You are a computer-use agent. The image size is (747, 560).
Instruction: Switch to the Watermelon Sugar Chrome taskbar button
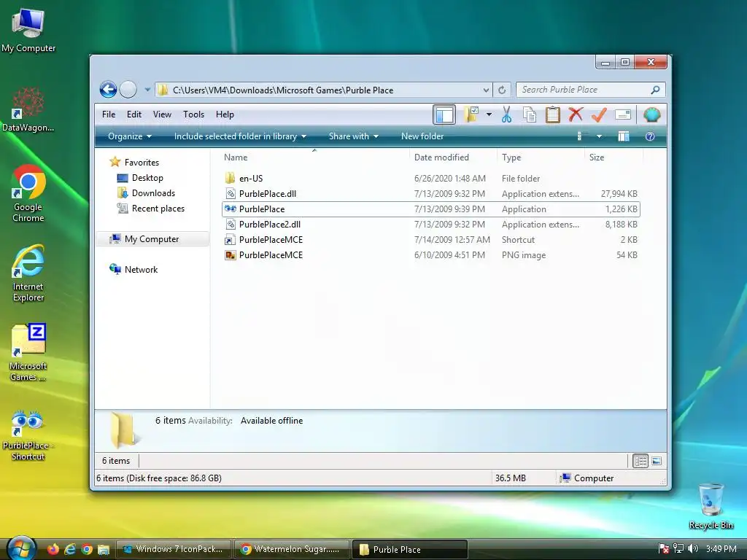click(x=291, y=549)
